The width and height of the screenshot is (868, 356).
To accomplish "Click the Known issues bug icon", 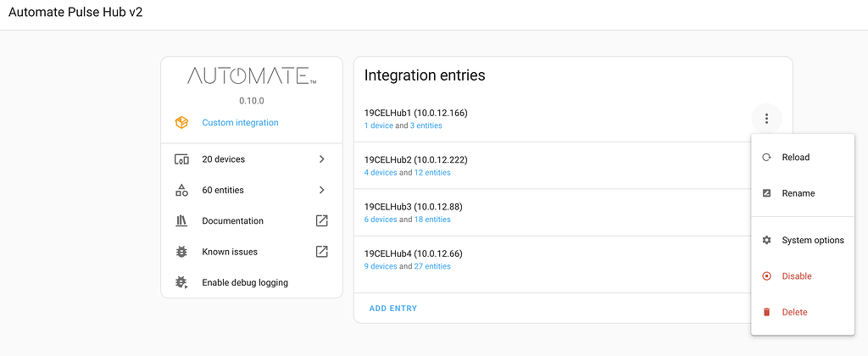I will 181,252.
